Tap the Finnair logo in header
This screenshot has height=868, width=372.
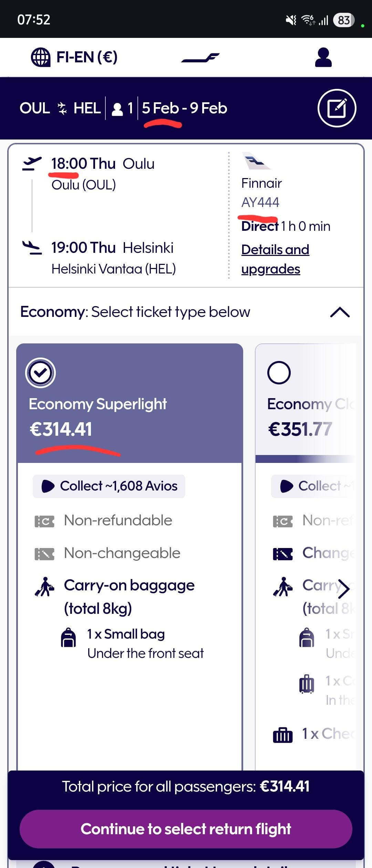click(x=200, y=58)
